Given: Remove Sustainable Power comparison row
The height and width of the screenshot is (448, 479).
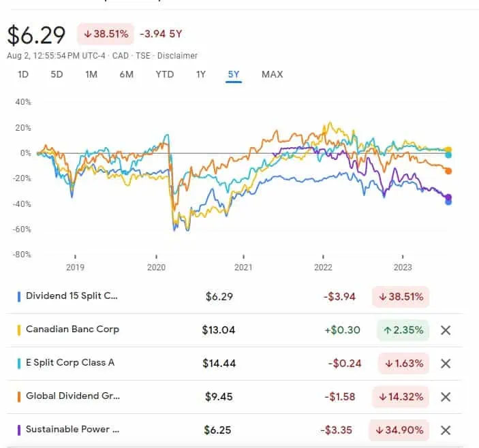Looking at the screenshot, I should [x=446, y=430].
